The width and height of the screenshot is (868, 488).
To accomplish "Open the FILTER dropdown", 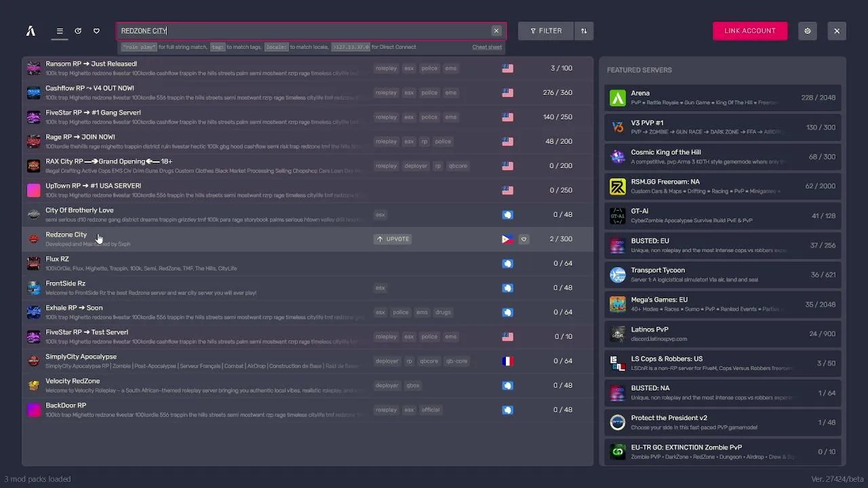I will (546, 30).
